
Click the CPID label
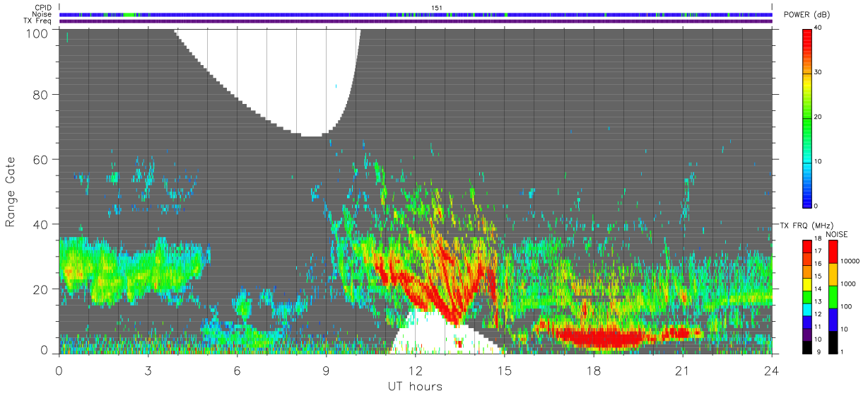pos(44,8)
